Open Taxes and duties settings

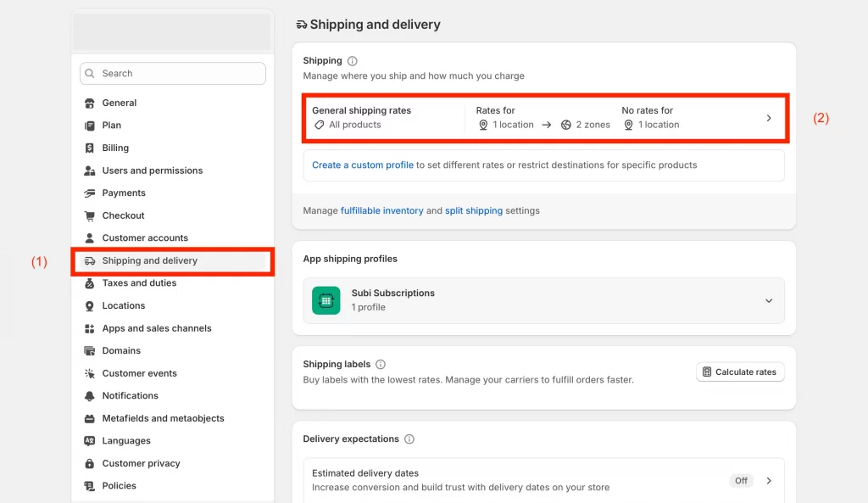[x=139, y=283]
